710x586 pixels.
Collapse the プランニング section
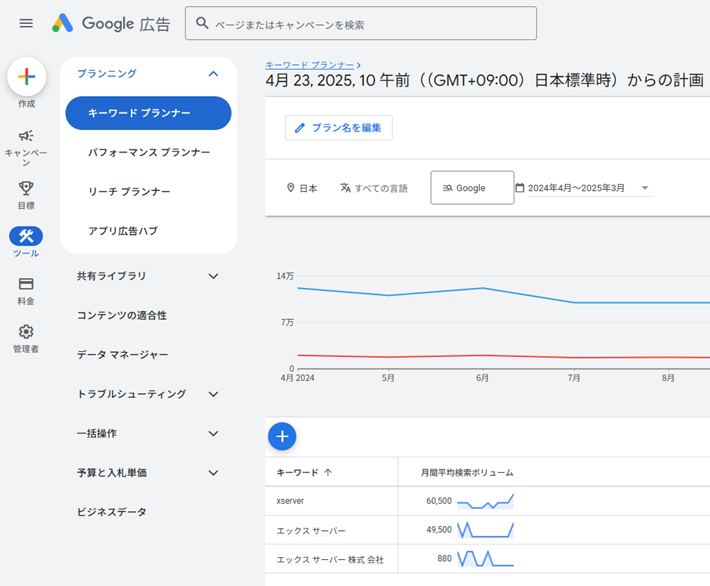pyautogui.click(x=213, y=73)
